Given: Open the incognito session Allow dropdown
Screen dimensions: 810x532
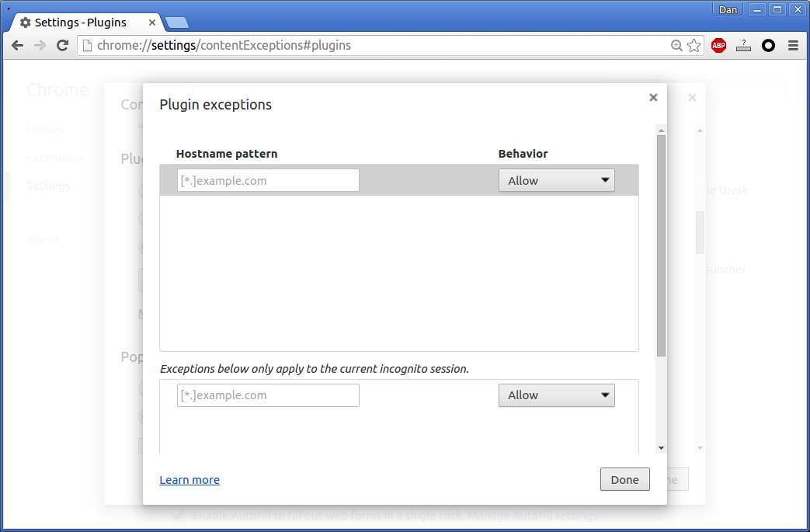Looking at the screenshot, I should coord(556,395).
